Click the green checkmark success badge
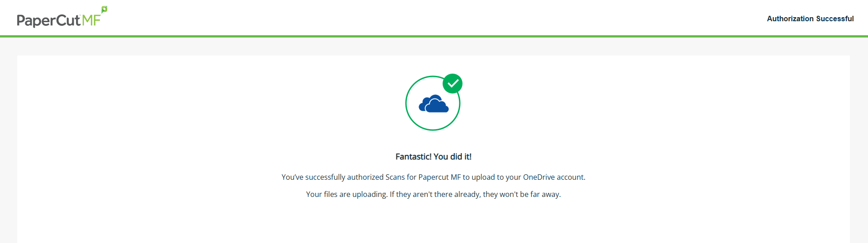 (453, 84)
